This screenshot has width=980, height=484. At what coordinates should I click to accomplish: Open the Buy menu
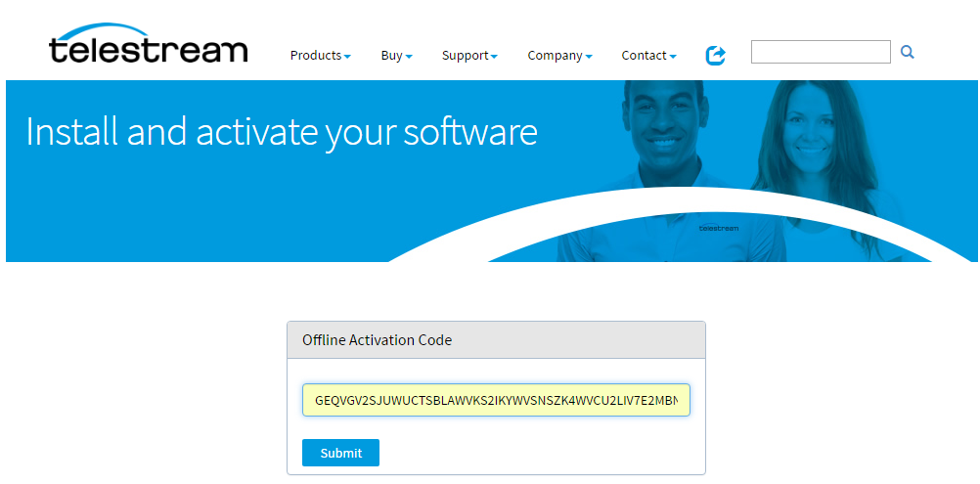click(396, 56)
